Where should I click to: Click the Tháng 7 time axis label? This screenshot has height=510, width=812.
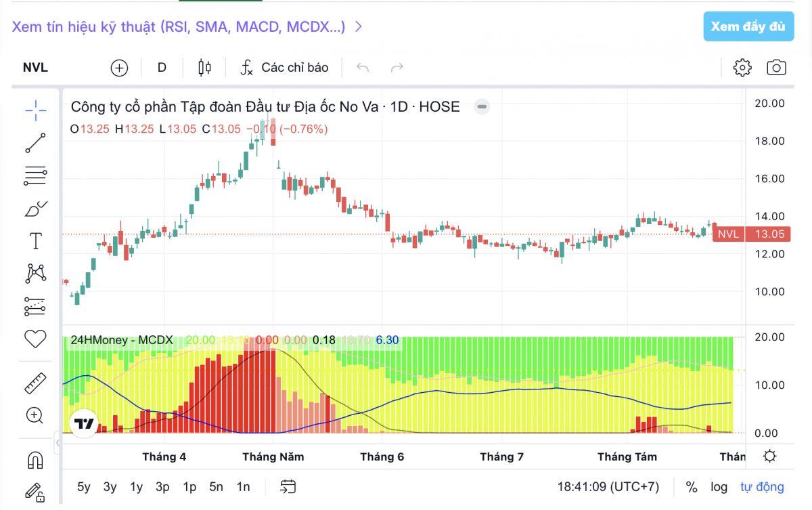pos(502,456)
